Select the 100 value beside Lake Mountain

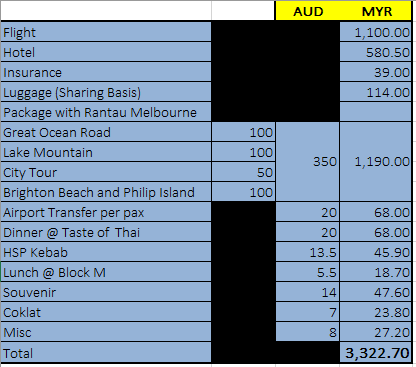[243, 152]
